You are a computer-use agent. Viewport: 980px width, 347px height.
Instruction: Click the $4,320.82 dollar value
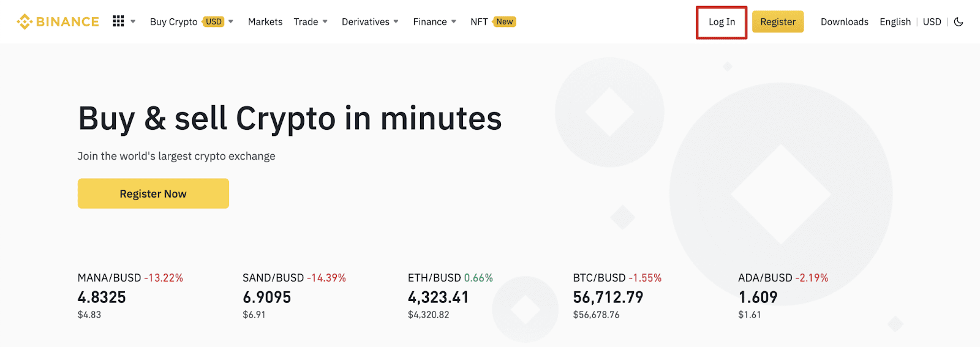[429, 315]
